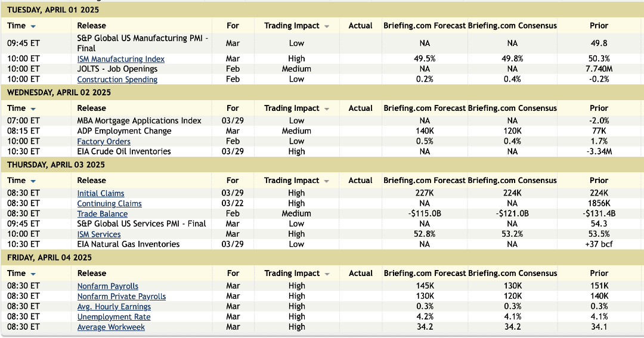The width and height of the screenshot is (644, 338).
Task: Click Trading Impact sort arrow in Tuesday section
Action: [327, 26]
